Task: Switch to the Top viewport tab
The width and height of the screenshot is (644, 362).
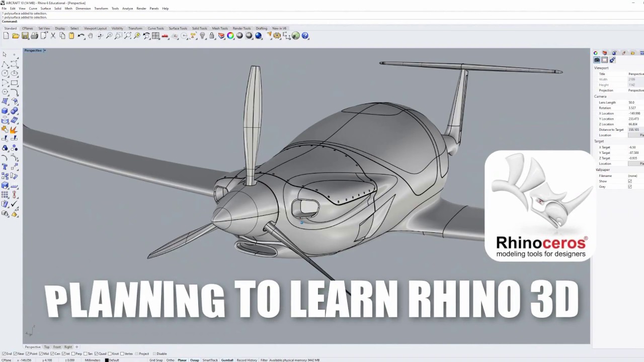Action: pos(47,347)
